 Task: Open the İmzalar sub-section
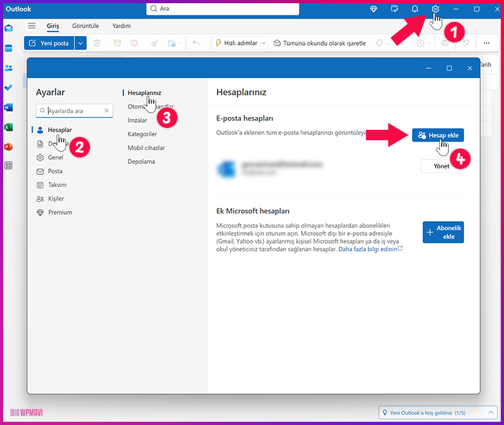tap(138, 120)
